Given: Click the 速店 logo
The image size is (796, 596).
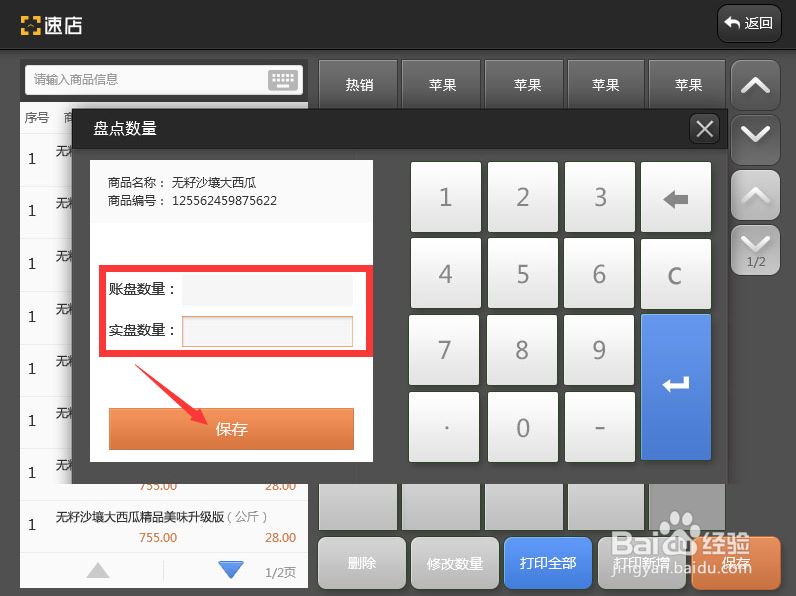Looking at the screenshot, I should tap(51, 25).
